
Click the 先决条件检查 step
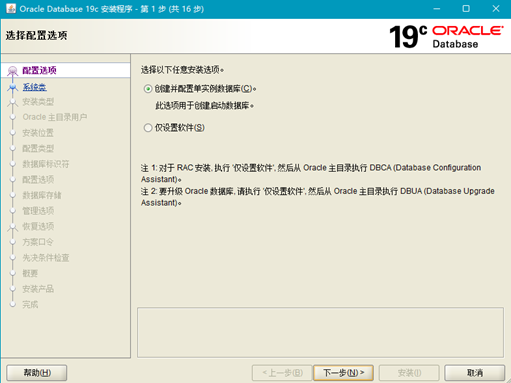coord(46,257)
